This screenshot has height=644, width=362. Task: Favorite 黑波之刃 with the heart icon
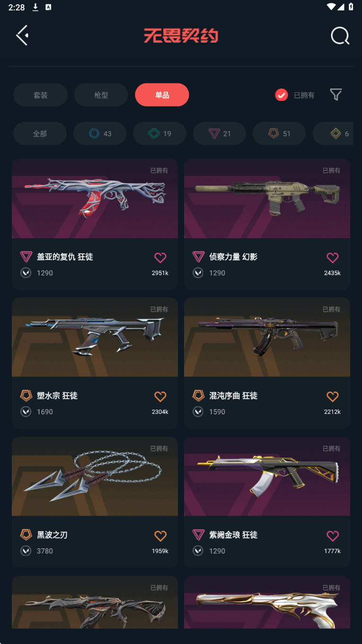(x=160, y=536)
